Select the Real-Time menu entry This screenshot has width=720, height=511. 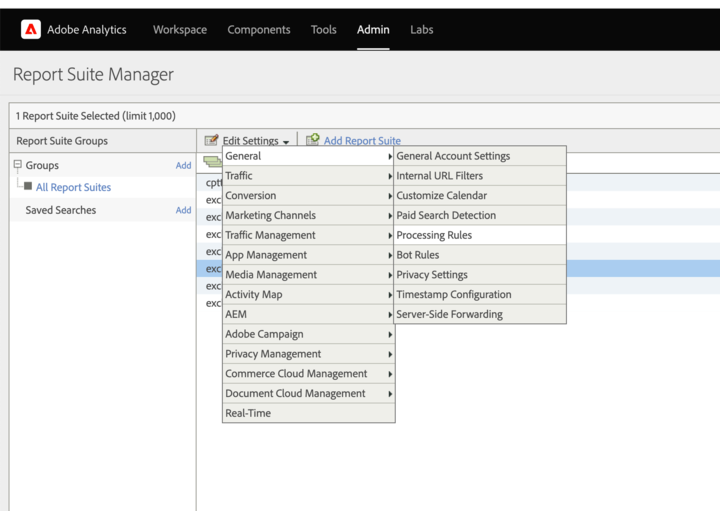[248, 413]
